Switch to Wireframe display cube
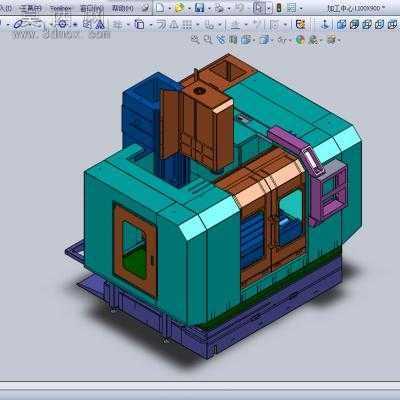Image resolution: width=400 pixels, height=400 pixels. coord(392,24)
